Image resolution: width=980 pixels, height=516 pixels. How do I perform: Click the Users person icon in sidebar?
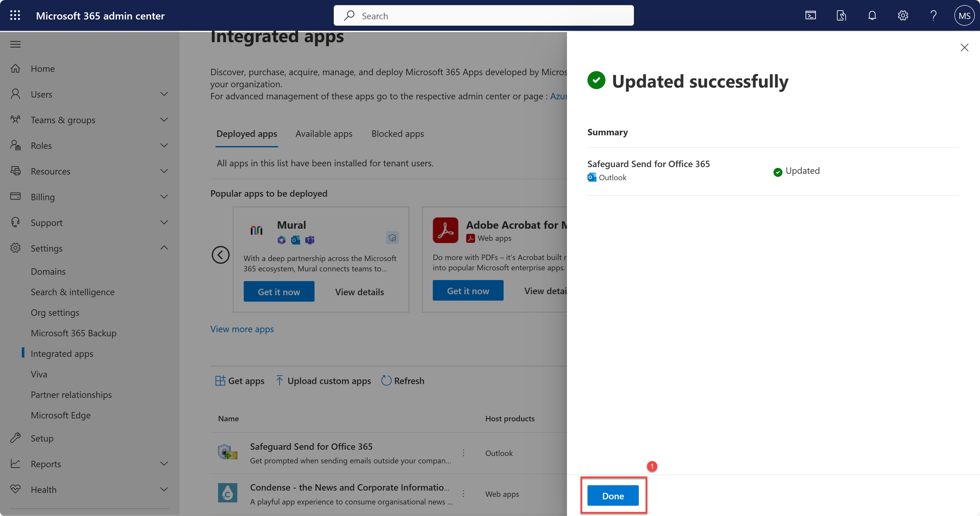[x=15, y=94]
